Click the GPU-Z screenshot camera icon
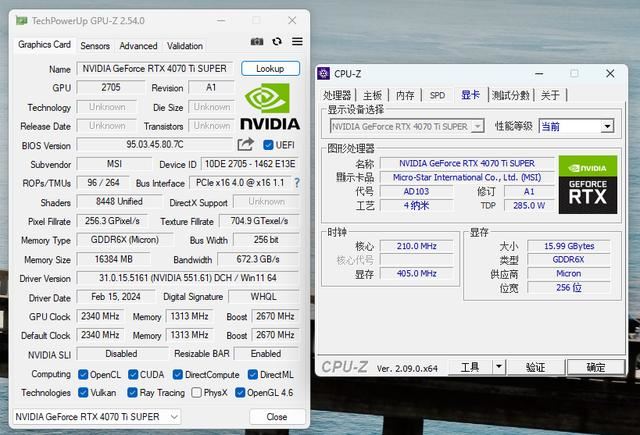This screenshot has width=640, height=435. (257, 41)
